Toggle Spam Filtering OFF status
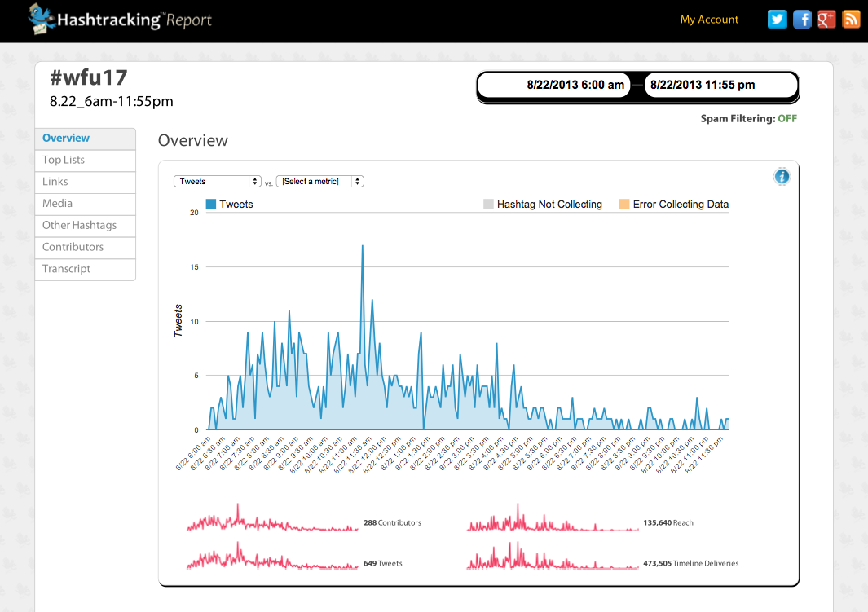Viewport: 868px width, 612px height. 786,118
